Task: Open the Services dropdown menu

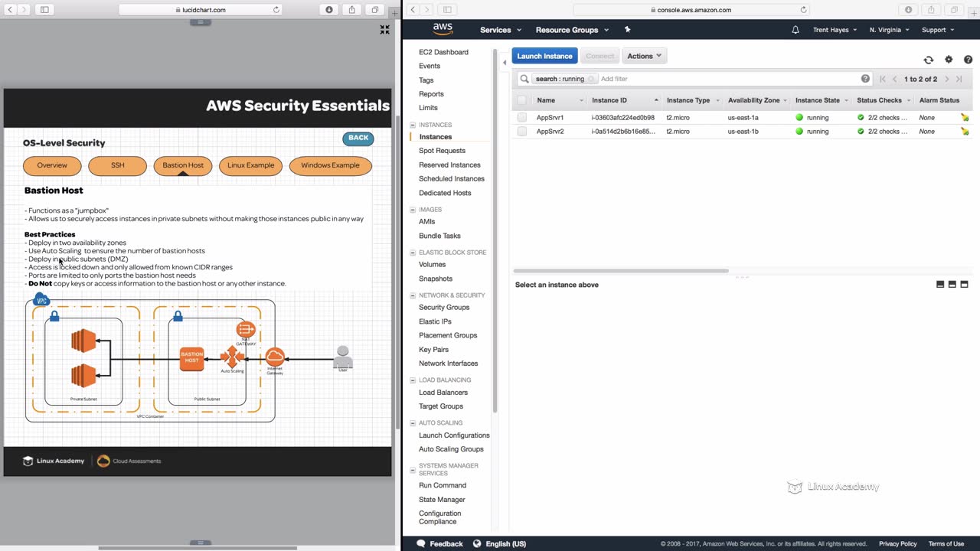Action: pyautogui.click(x=501, y=30)
